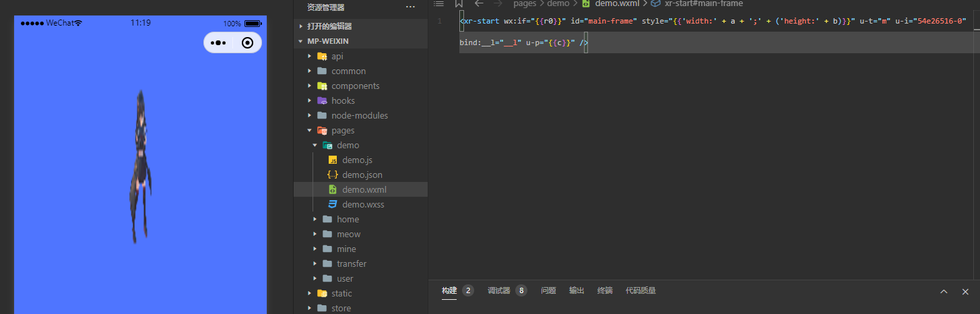Close mini program via capsule circle button

[247, 43]
